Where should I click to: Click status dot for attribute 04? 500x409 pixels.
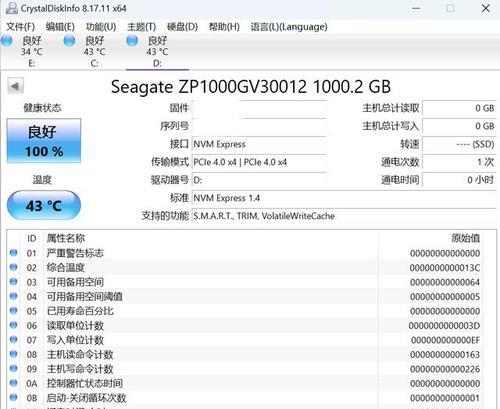[x=14, y=296]
